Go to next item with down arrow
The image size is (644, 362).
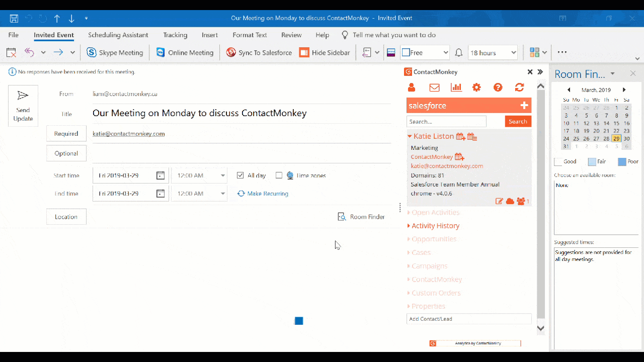coord(71,19)
